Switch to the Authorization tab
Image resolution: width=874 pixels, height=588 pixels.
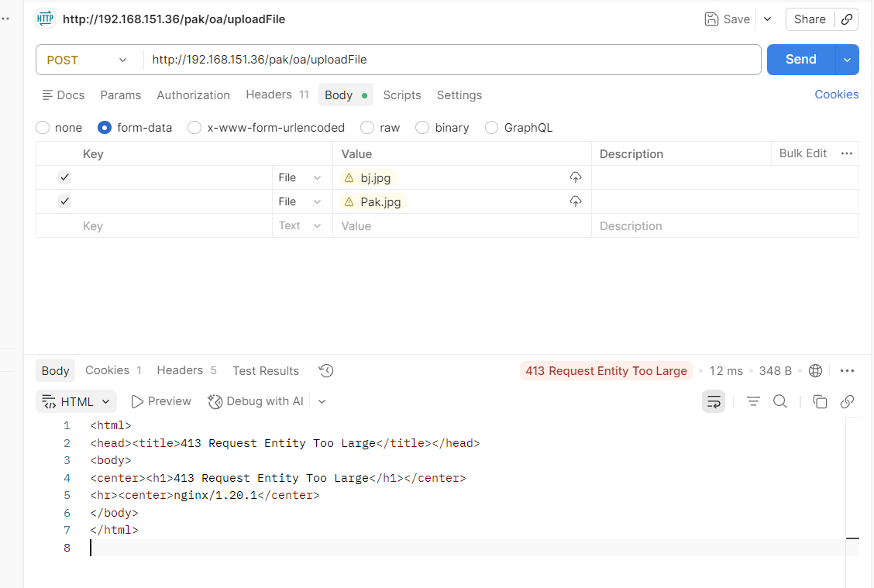click(x=193, y=95)
